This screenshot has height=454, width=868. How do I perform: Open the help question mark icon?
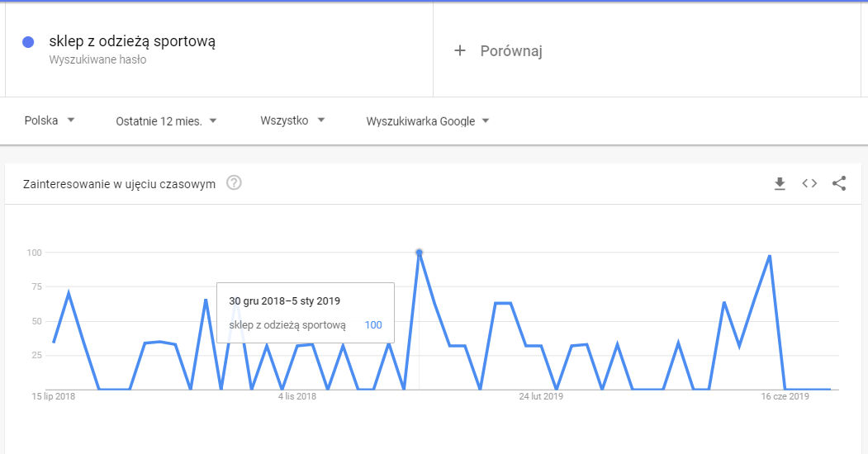(x=234, y=183)
